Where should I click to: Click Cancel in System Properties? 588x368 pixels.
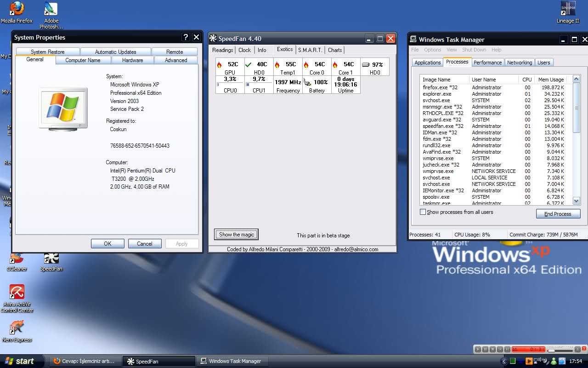pos(145,243)
